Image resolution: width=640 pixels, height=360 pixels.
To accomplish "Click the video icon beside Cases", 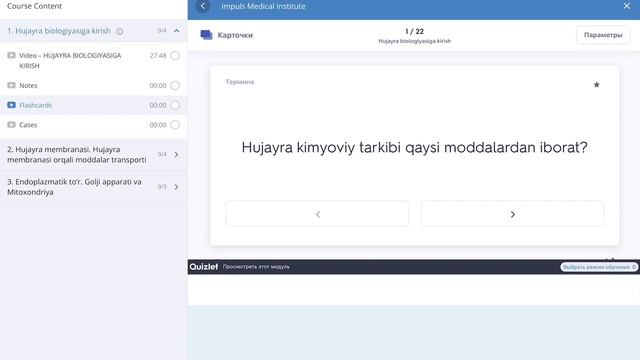I will (x=11, y=124).
